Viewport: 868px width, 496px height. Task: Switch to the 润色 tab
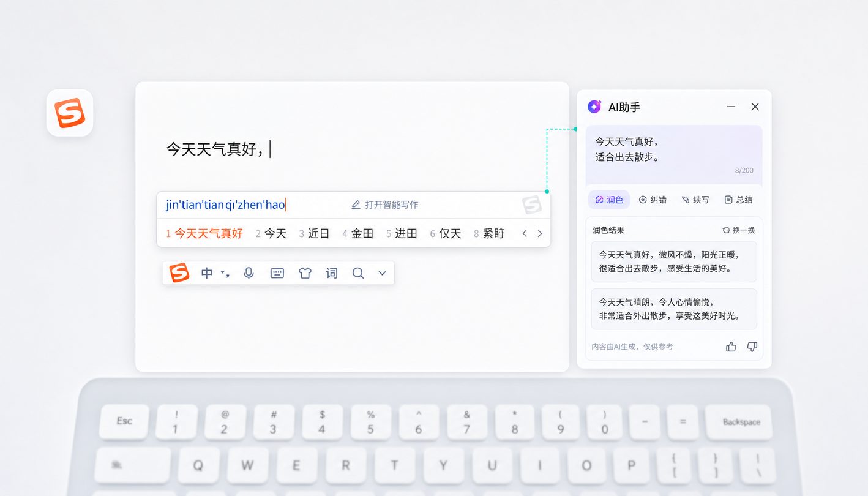[x=609, y=200]
